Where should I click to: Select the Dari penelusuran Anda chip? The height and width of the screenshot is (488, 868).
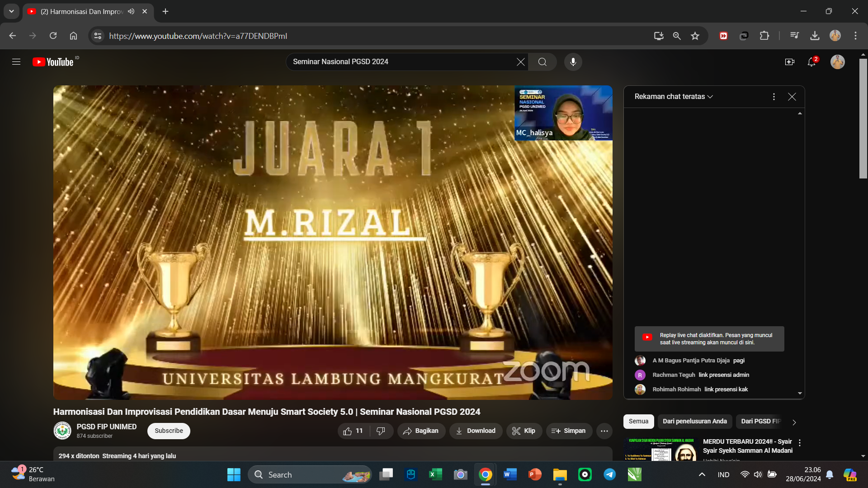point(695,422)
